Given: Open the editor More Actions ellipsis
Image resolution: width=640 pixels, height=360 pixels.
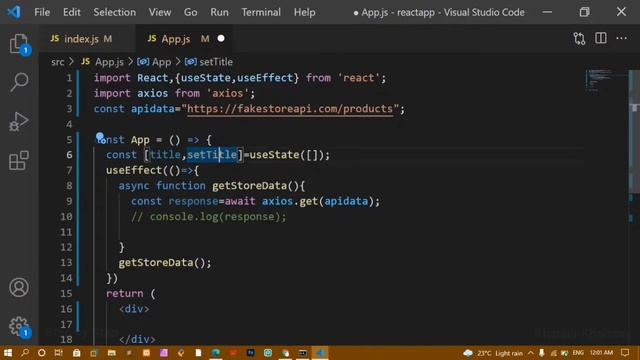Looking at the screenshot, I should [x=622, y=38].
